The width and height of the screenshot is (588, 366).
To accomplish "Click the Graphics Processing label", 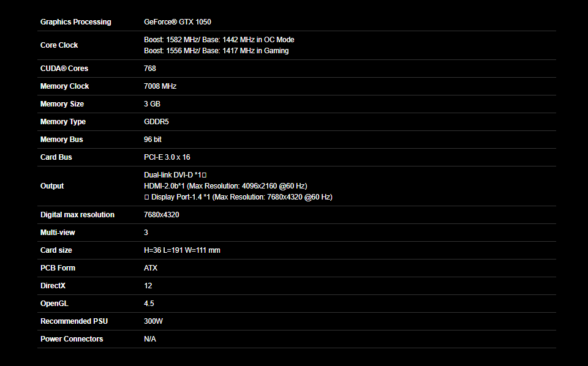I will pos(76,22).
